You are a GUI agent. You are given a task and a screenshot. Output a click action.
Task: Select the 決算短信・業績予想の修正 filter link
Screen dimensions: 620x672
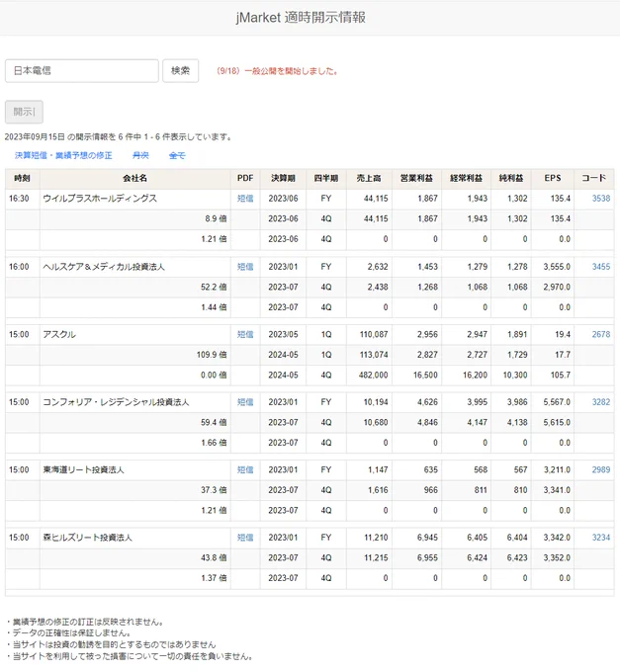[63, 155]
